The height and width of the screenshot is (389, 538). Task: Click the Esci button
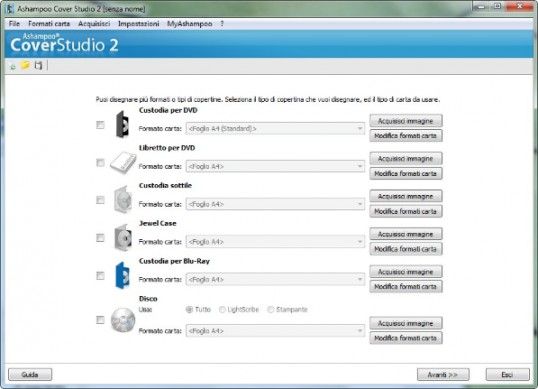point(507,375)
